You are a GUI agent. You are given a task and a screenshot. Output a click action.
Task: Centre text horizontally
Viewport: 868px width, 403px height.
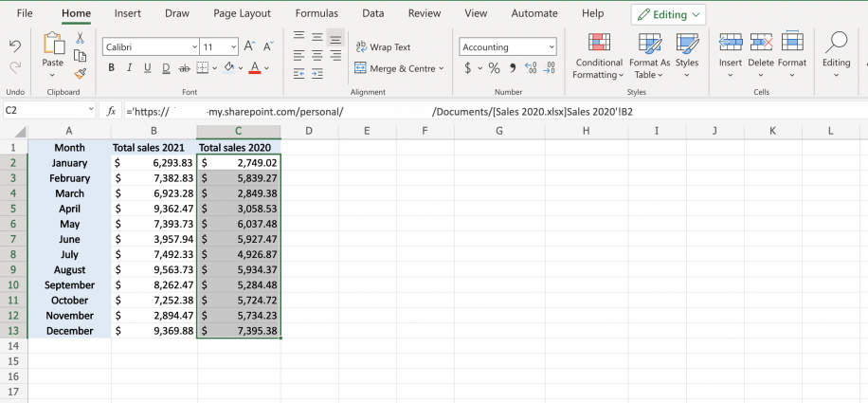[x=317, y=55]
